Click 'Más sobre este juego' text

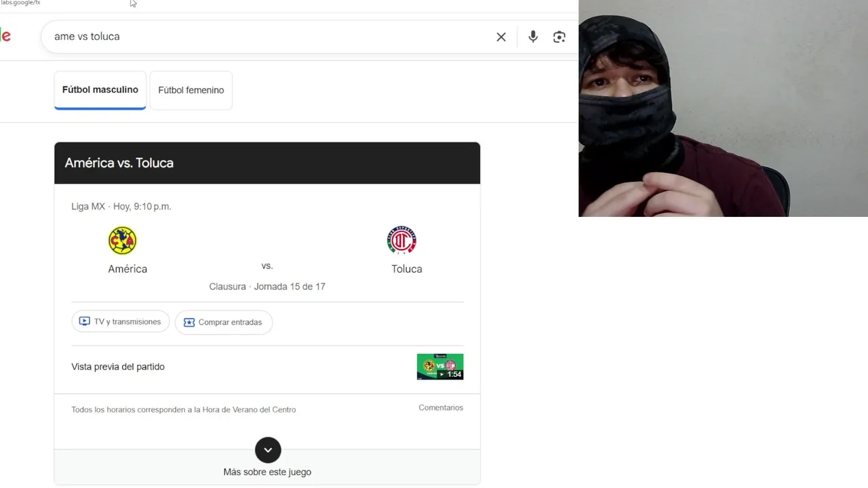(x=267, y=472)
